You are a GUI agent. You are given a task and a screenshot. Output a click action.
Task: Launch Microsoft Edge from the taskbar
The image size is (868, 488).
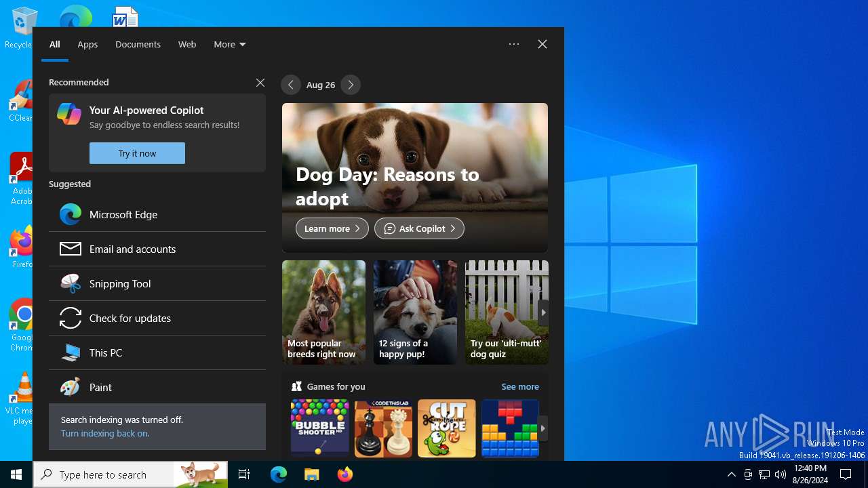pos(279,474)
